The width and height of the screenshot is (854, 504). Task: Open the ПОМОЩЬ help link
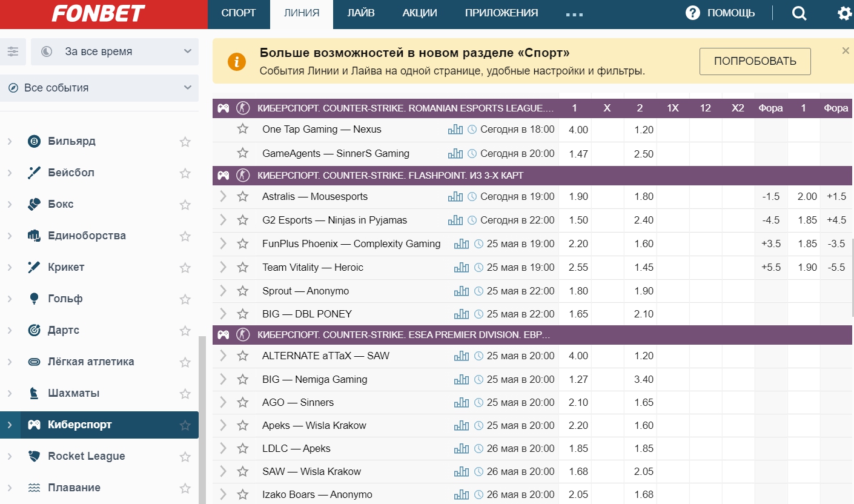point(720,13)
